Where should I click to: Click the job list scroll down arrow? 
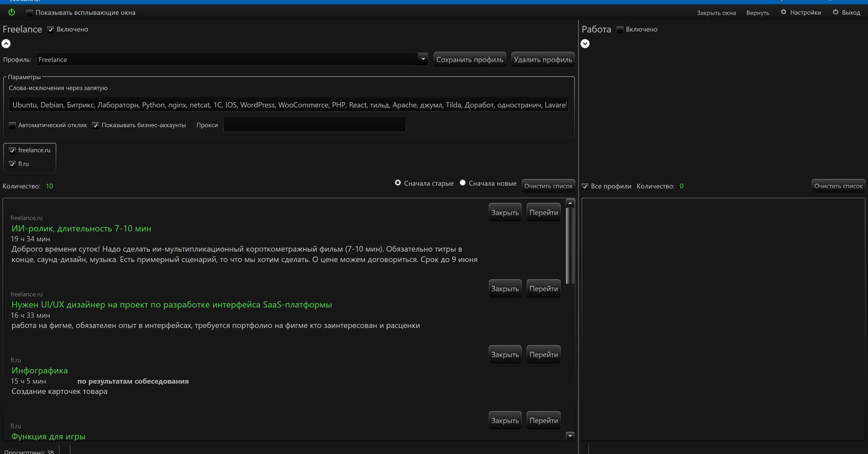coord(570,436)
